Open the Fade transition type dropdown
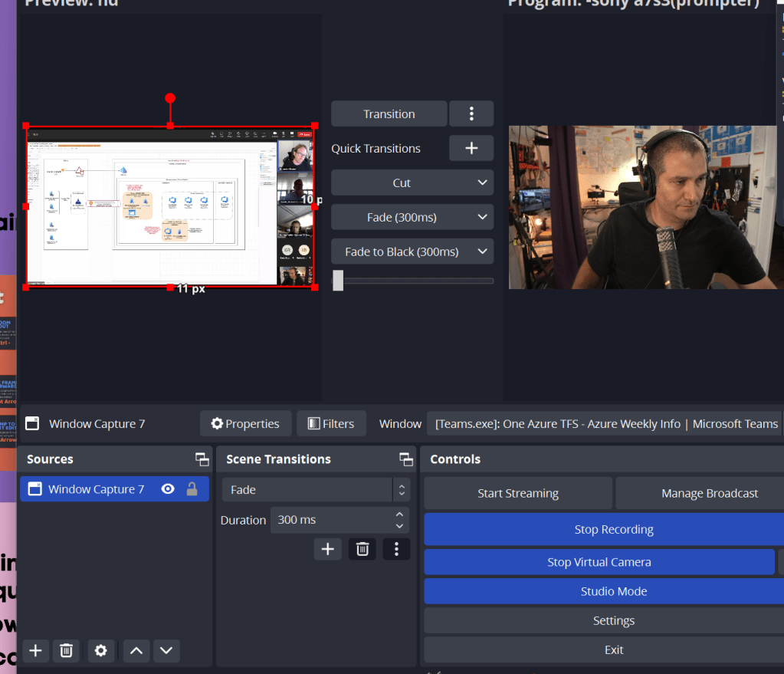Viewport: 784px width, 674px height. (x=316, y=490)
